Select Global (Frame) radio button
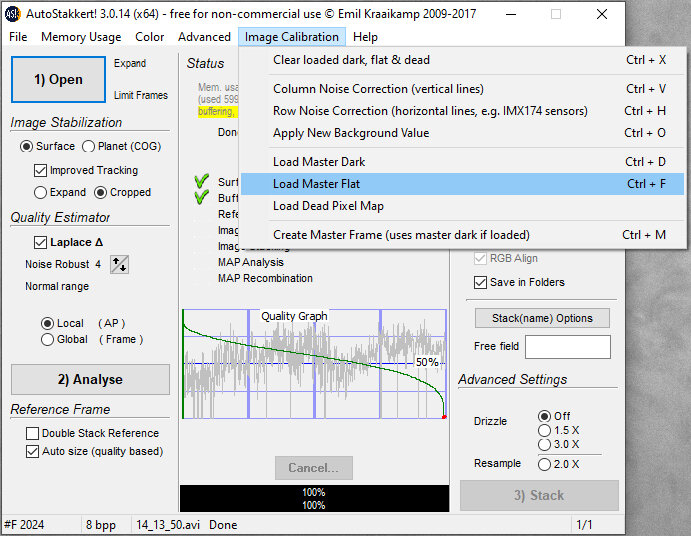This screenshot has width=691, height=536. pyautogui.click(x=47, y=339)
